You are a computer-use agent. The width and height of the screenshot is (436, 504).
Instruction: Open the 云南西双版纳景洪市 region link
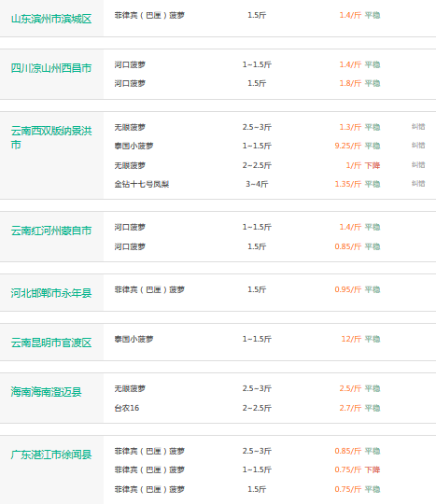51,137
